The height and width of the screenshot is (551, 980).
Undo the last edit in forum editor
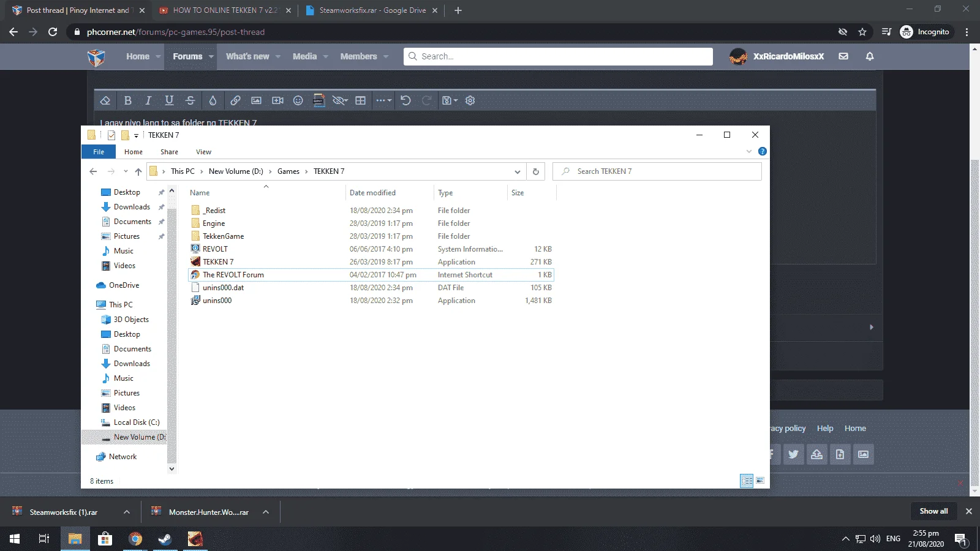[405, 100]
